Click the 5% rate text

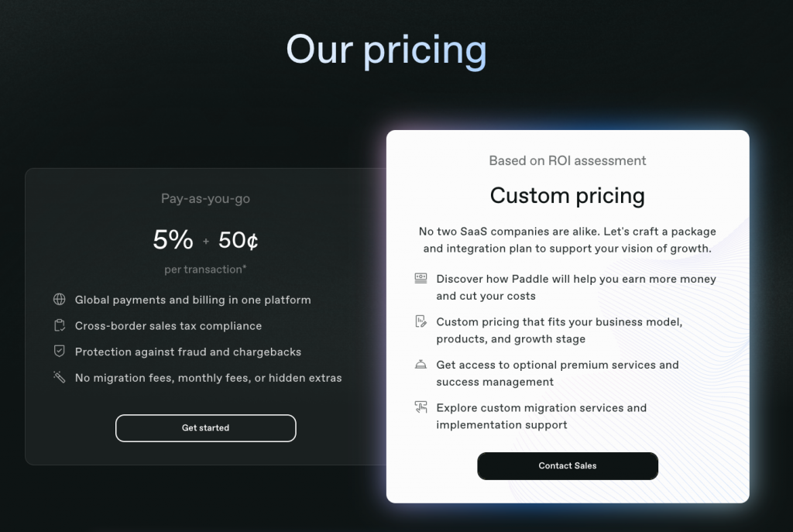[173, 240]
